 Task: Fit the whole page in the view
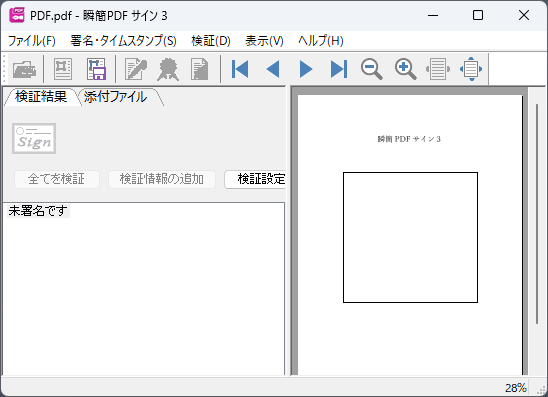[471, 69]
